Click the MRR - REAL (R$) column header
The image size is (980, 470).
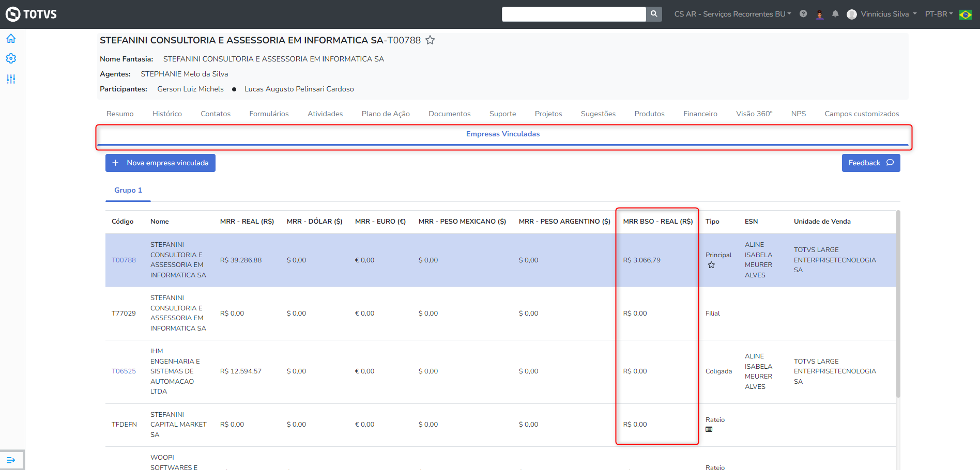(x=247, y=221)
